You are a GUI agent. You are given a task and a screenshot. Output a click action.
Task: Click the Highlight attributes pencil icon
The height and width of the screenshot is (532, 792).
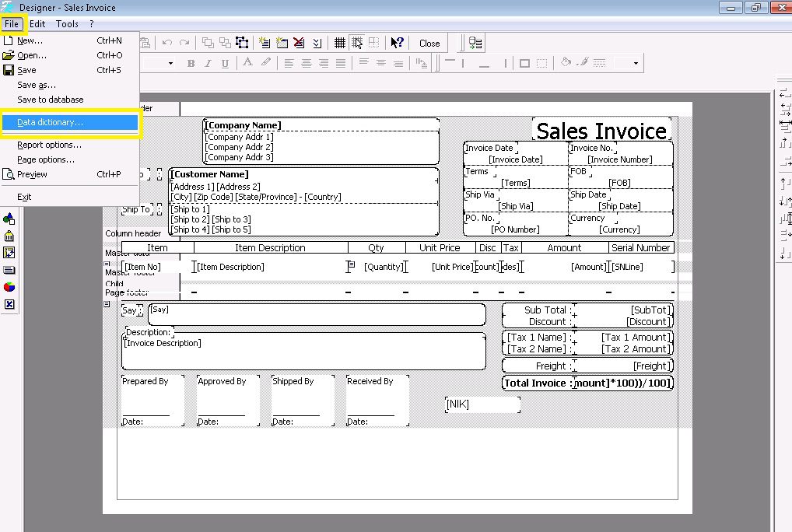point(265,62)
